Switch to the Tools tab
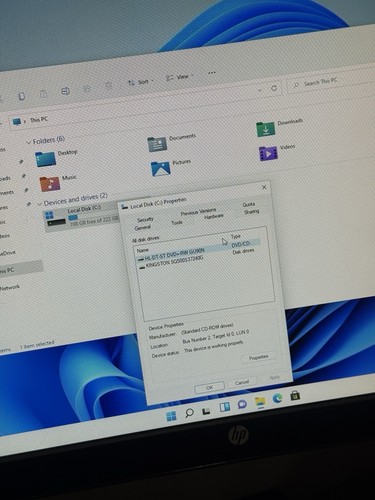 tap(177, 222)
